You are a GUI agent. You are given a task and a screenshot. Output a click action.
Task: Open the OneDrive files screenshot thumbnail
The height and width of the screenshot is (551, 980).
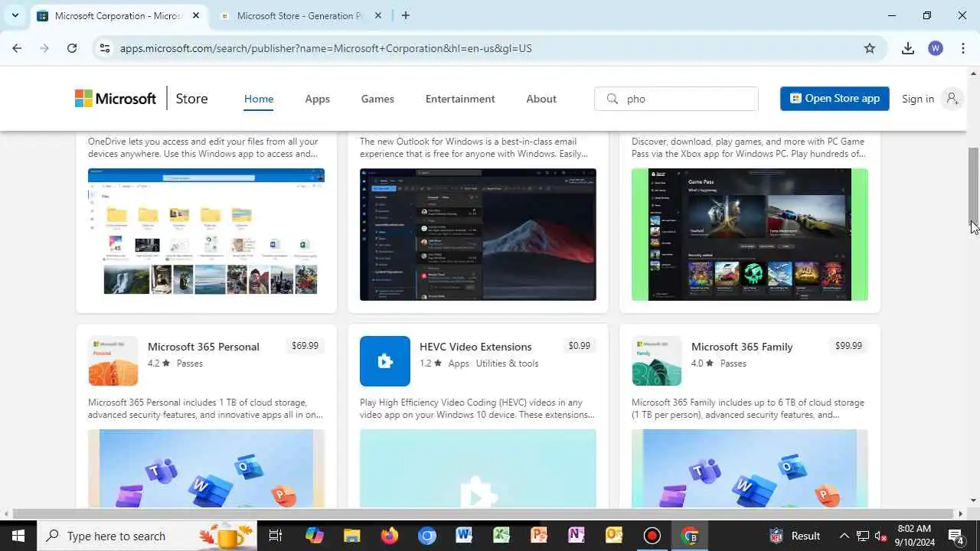[206, 234]
